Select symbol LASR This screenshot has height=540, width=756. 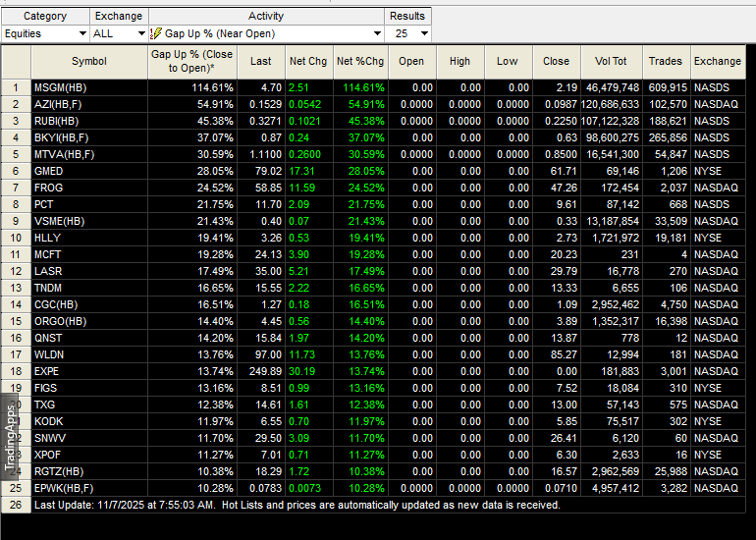(x=48, y=271)
